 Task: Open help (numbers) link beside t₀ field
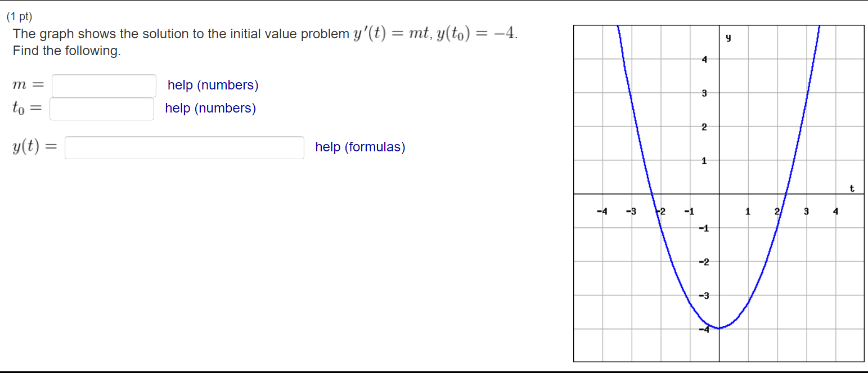pyautogui.click(x=210, y=108)
